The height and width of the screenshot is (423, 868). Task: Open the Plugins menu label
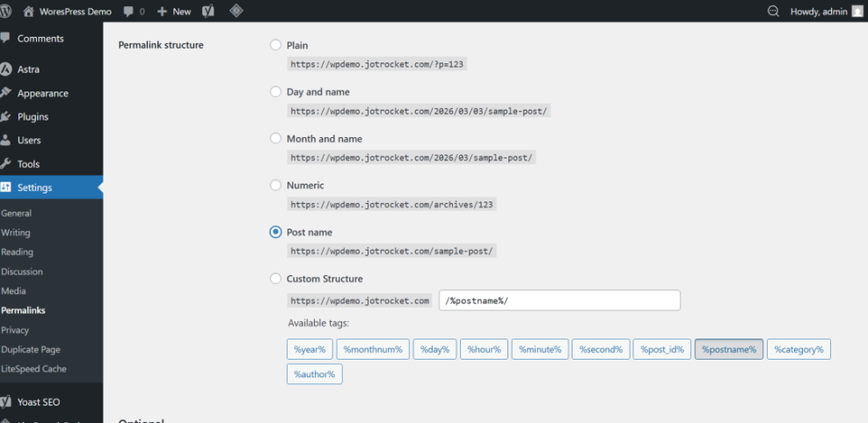(x=33, y=117)
